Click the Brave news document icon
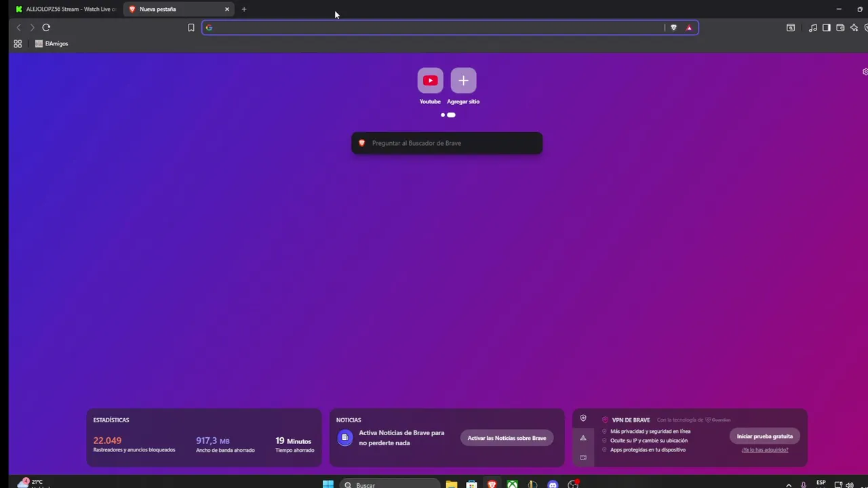 [x=344, y=438]
